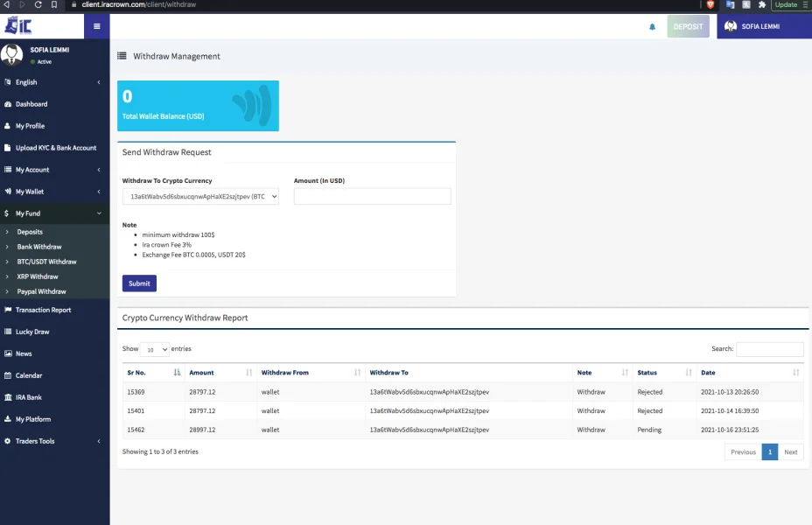Click the hamburger menu toggle icon

pyautogui.click(x=96, y=26)
